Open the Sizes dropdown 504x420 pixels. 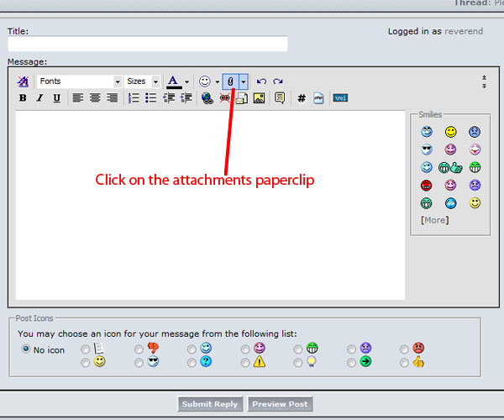point(155,81)
